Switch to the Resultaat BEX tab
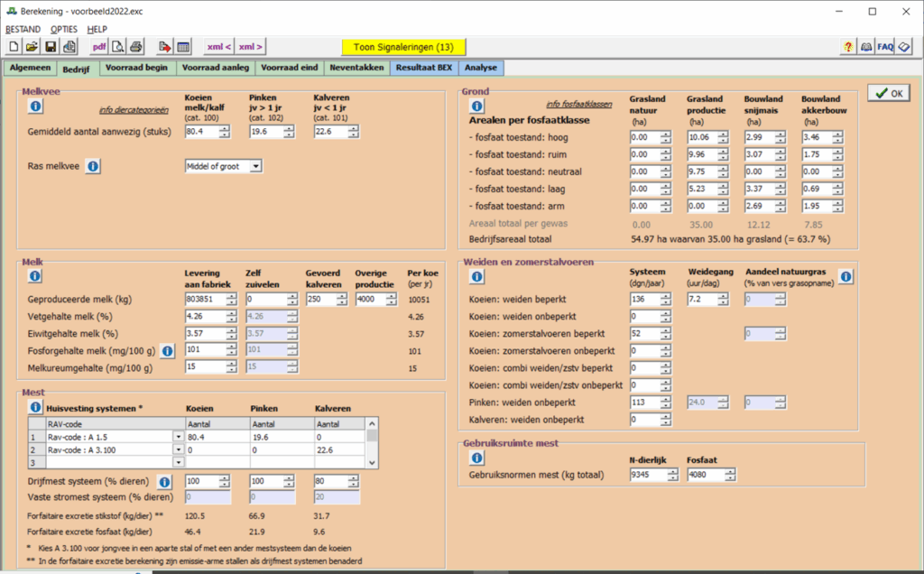The height and width of the screenshot is (574, 924). (423, 68)
